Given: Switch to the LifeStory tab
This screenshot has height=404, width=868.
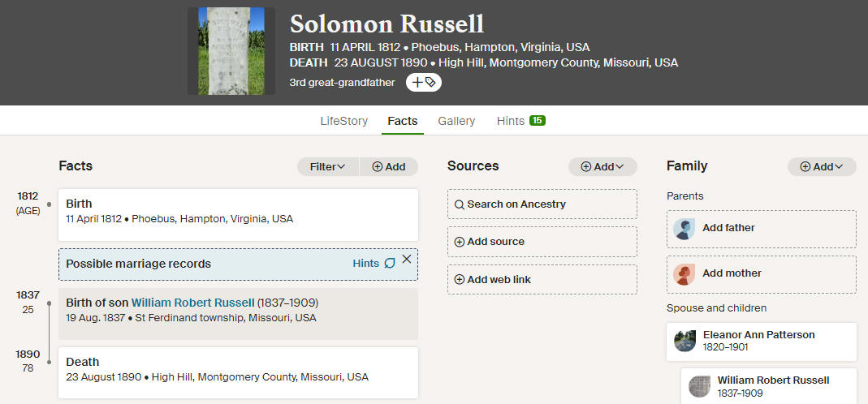Looking at the screenshot, I should pyautogui.click(x=343, y=121).
